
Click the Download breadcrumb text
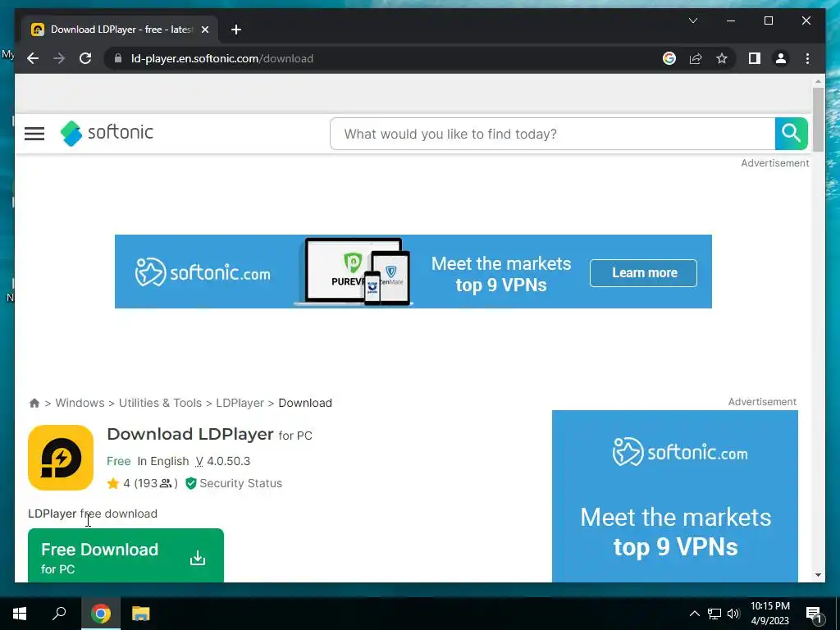pyautogui.click(x=305, y=403)
